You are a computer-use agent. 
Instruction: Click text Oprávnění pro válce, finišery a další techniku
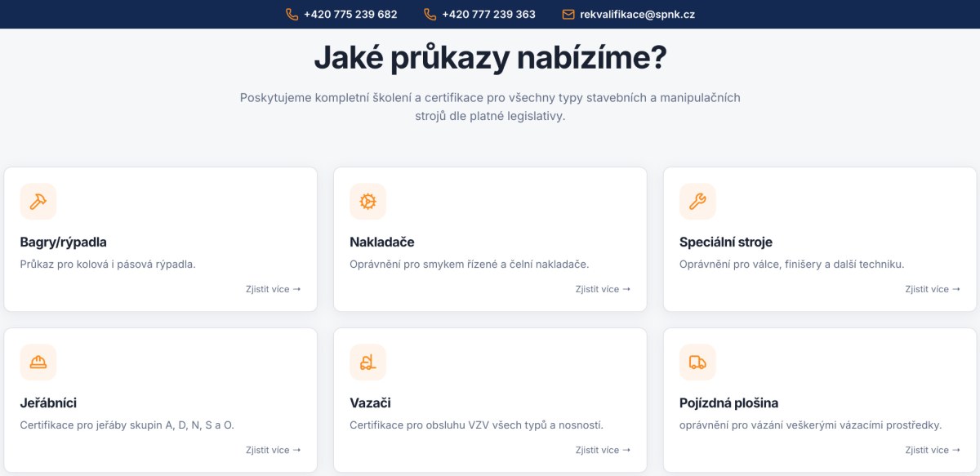pyautogui.click(x=792, y=265)
